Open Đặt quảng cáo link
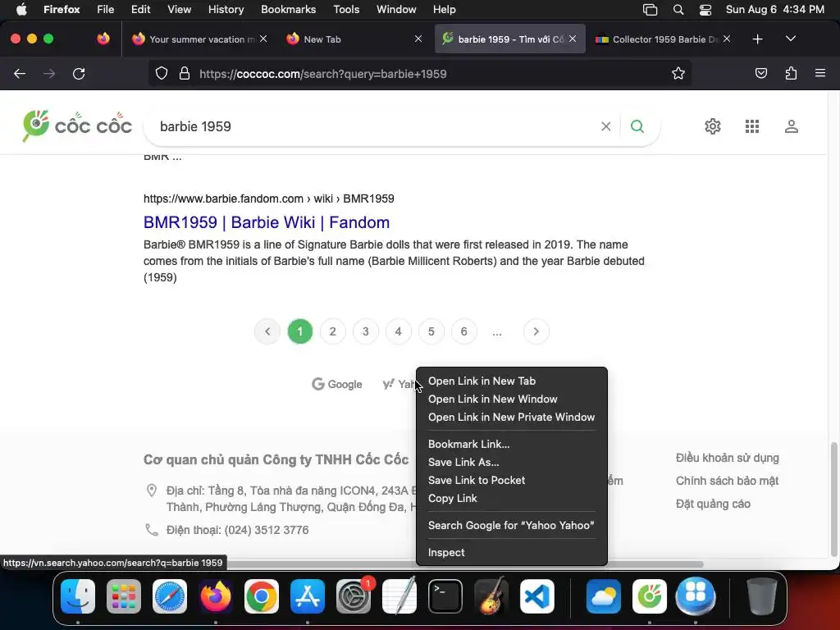The width and height of the screenshot is (840, 630). pyautogui.click(x=713, y=504)
